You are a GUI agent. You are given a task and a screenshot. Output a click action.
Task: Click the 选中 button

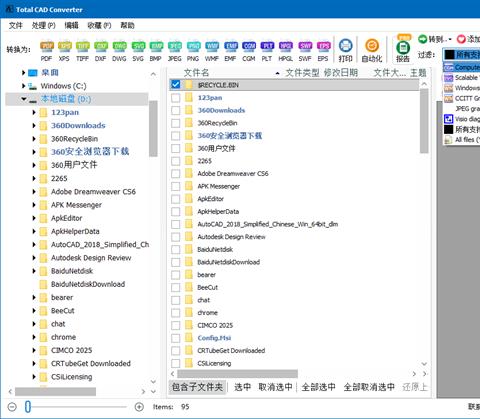[x=242, y=387]
